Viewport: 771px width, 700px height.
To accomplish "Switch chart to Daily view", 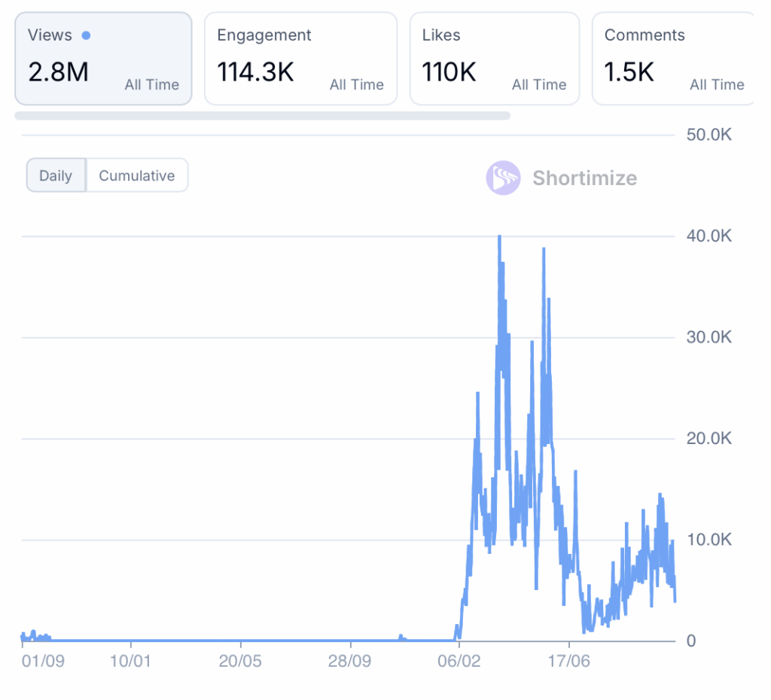I will pos(56,176).
